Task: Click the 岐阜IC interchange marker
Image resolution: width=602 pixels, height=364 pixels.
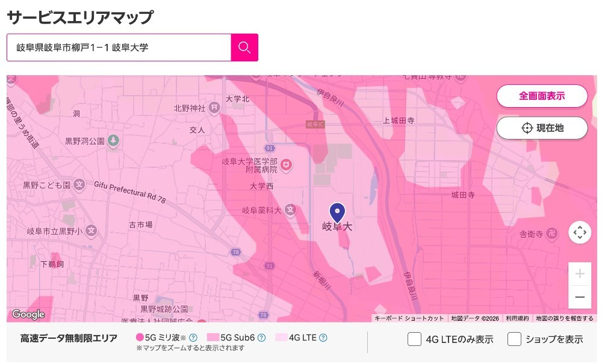Action: pos(315,125)
